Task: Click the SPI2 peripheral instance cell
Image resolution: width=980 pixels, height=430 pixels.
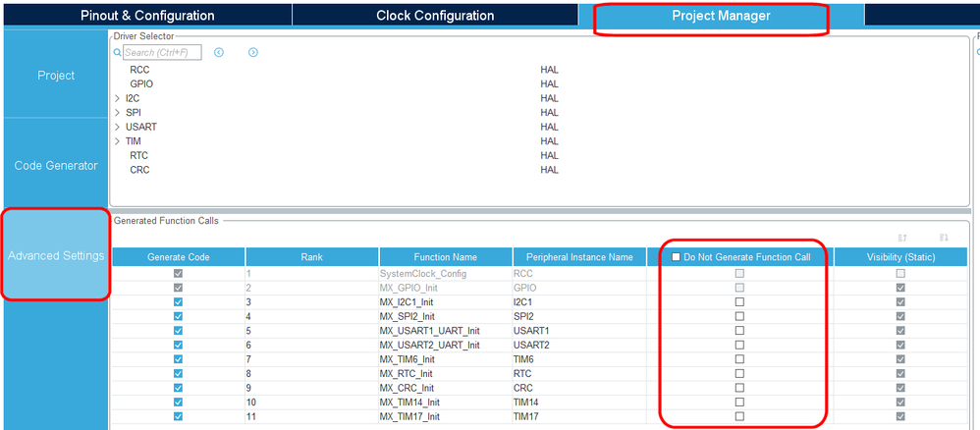Action: [579, 316]
